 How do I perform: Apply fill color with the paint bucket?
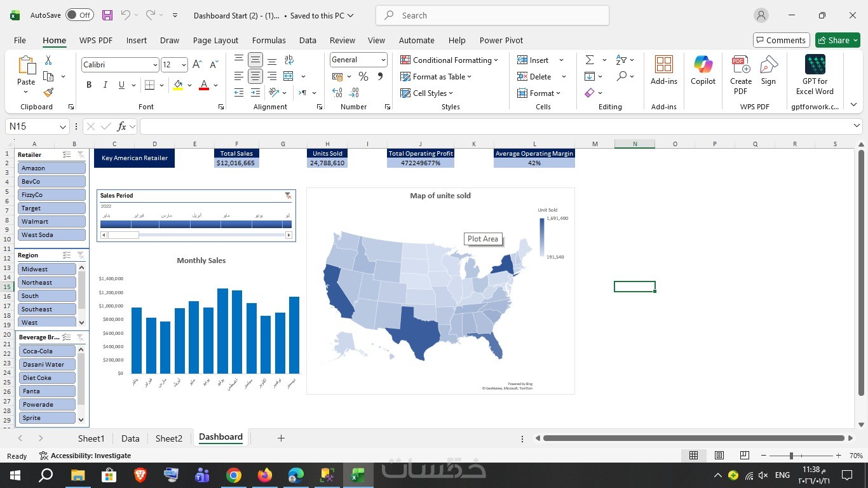pyautogui.click(x=178, y=85)
